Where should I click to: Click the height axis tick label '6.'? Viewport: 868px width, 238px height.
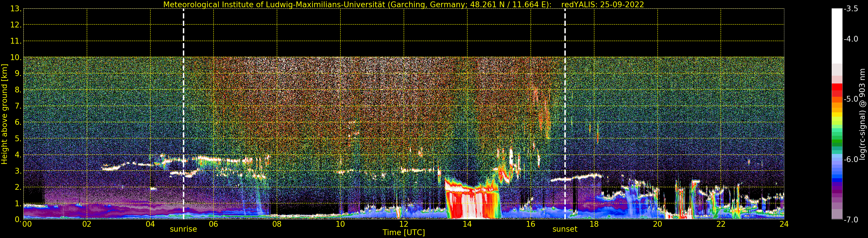(x=18, y=122)
